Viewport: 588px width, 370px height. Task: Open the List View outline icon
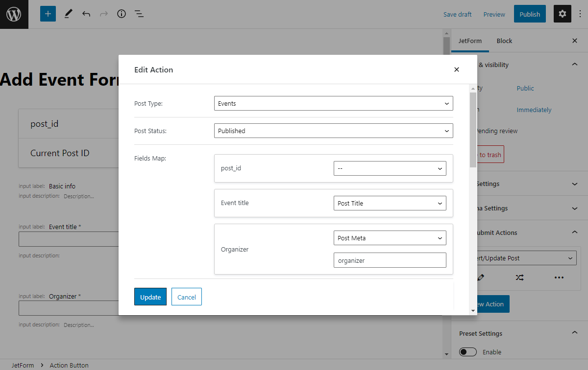pos(139,14)
